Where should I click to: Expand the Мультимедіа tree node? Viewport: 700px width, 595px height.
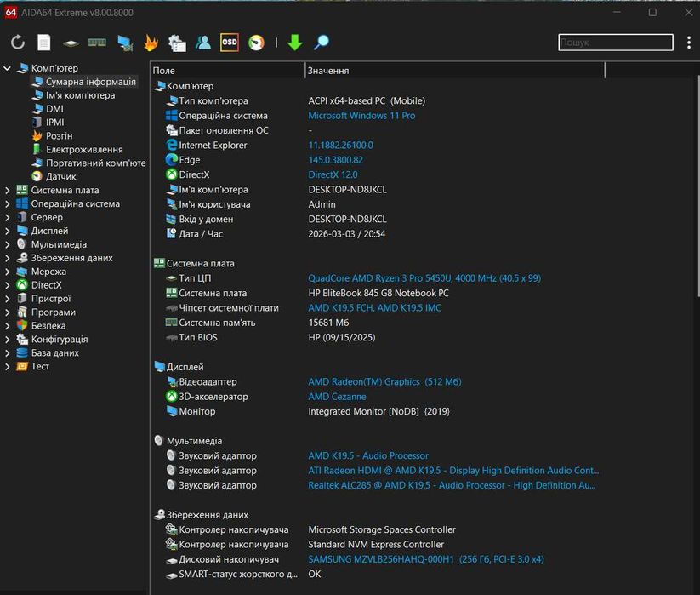coord(7,245)
